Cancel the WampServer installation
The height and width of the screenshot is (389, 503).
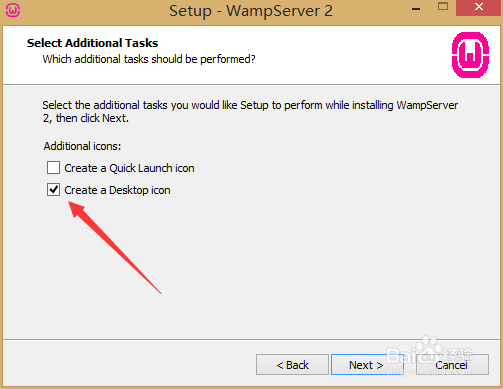click(452, 365)
